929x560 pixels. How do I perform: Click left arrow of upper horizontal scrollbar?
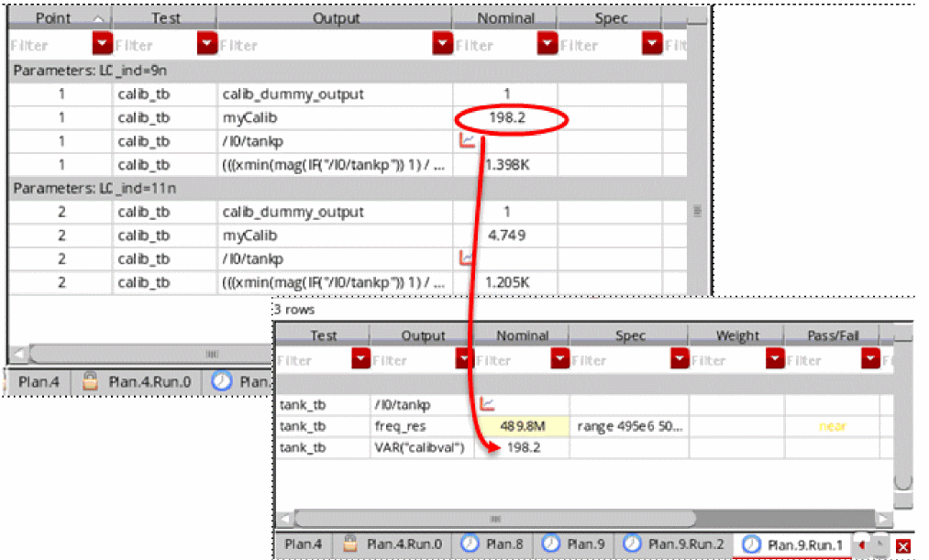(19, 354)
